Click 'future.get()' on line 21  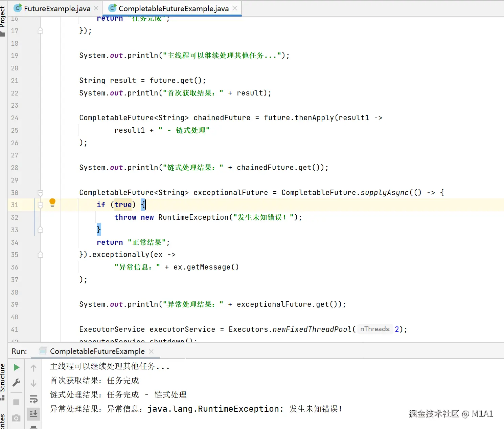176,81
